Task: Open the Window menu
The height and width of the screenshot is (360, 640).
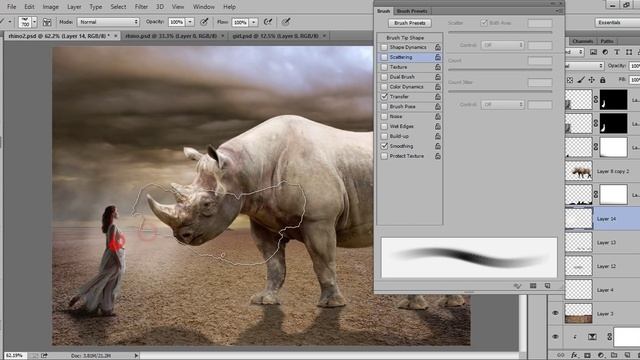Action: click(204, 7)
